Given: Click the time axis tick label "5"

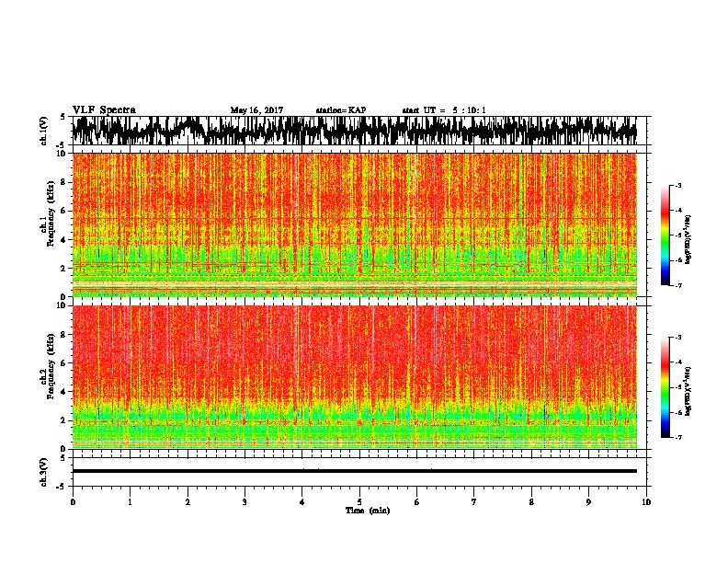Looking at the screenshot, I should [359, 501].
